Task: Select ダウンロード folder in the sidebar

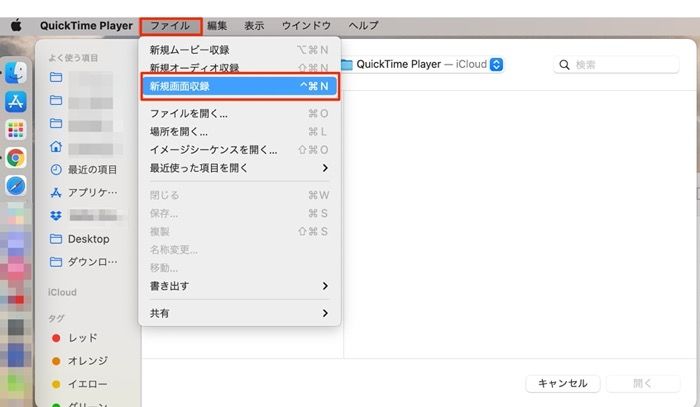Action: click(x=83, y=262)
